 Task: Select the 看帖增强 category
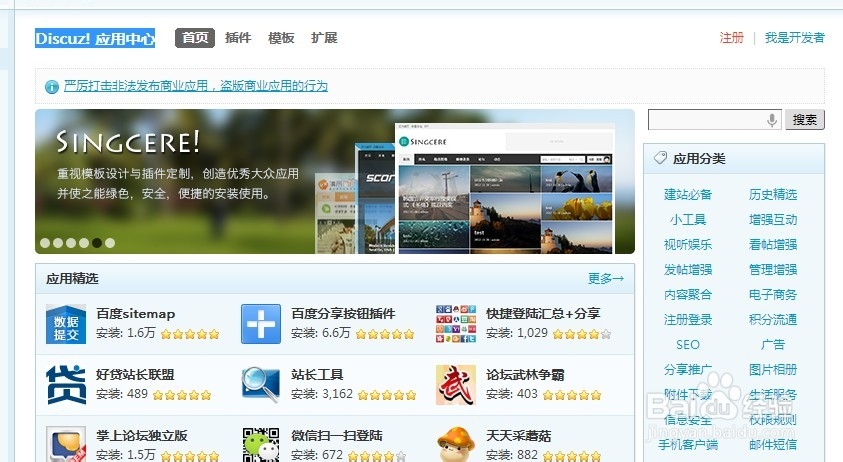[773, 245]
